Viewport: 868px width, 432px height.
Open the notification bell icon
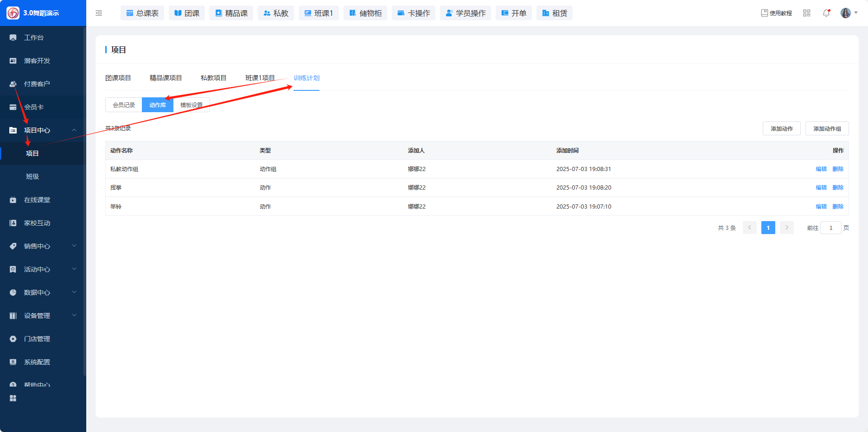[826, 13]
